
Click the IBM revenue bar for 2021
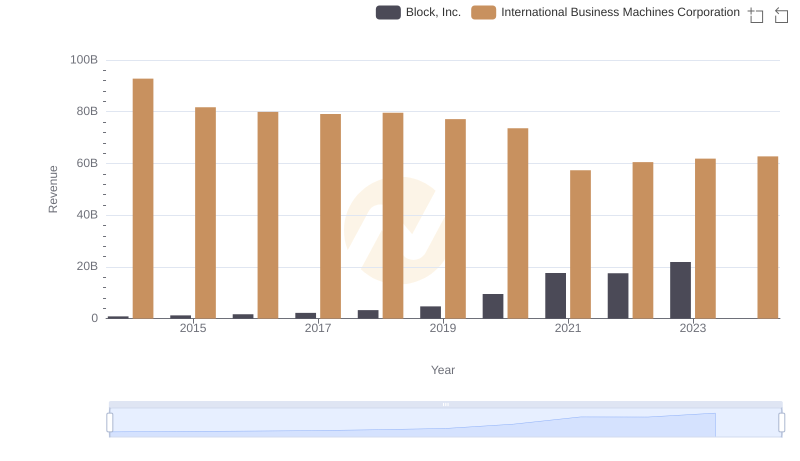pos(580,244)
